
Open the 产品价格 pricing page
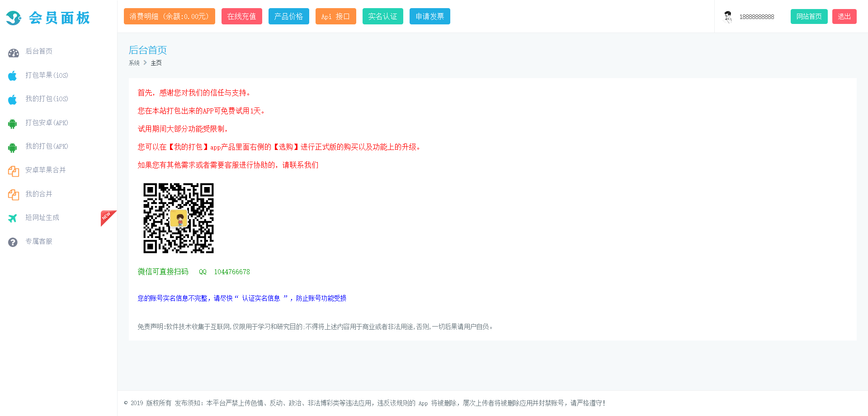288,16
